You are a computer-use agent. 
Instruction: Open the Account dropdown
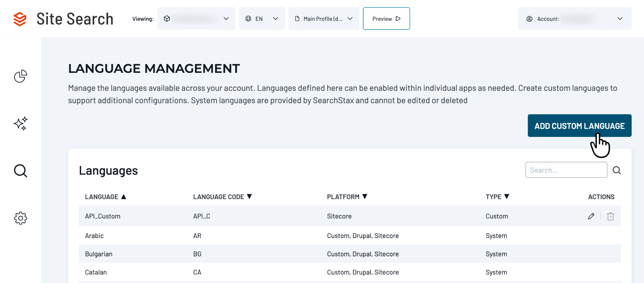tap(575, 19)
